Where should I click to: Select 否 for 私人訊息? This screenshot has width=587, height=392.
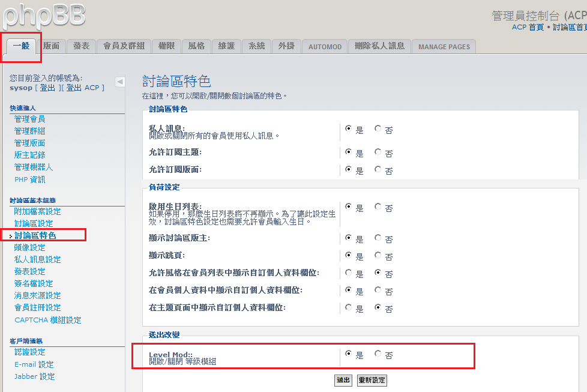tap(378, 128)
